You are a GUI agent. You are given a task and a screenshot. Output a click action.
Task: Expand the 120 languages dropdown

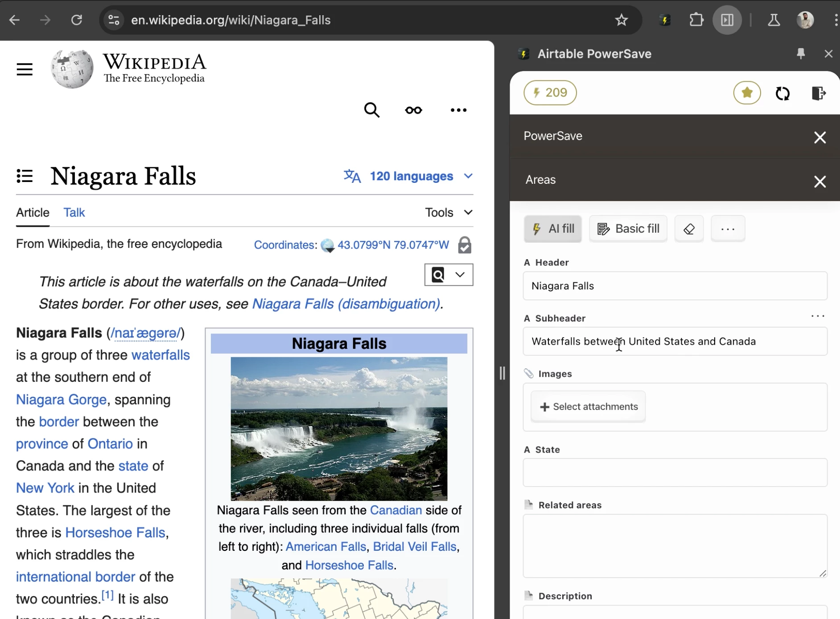[408, 176]
